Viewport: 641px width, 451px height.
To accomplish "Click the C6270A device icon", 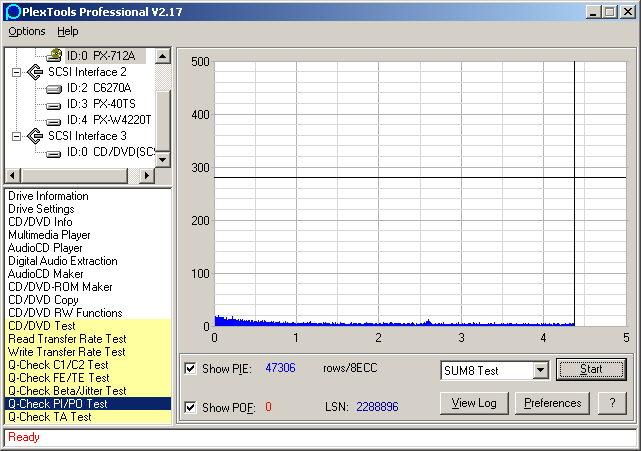I will coord(54,88).
